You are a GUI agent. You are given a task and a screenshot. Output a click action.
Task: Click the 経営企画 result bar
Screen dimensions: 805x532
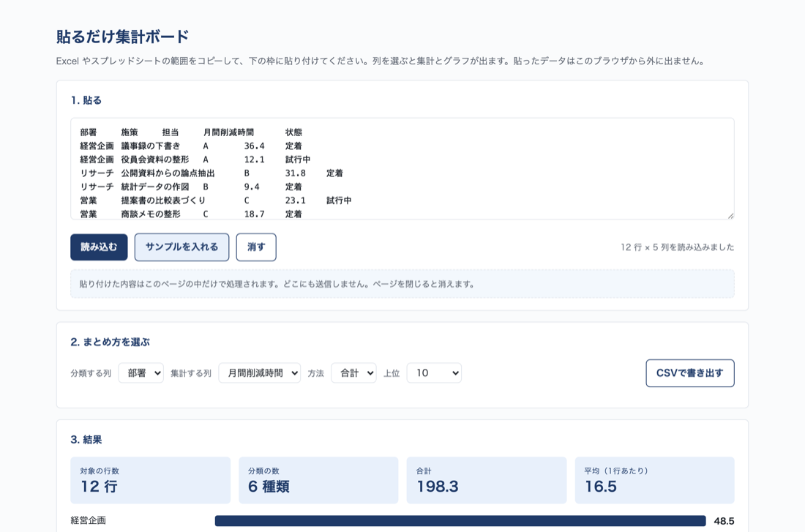coord(460,521)
